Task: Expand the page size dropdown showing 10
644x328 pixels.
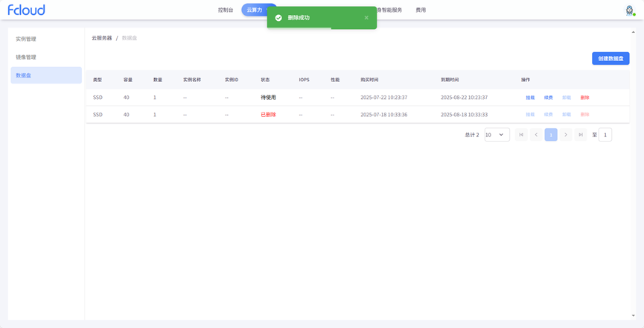Action: tap(497, 135)
